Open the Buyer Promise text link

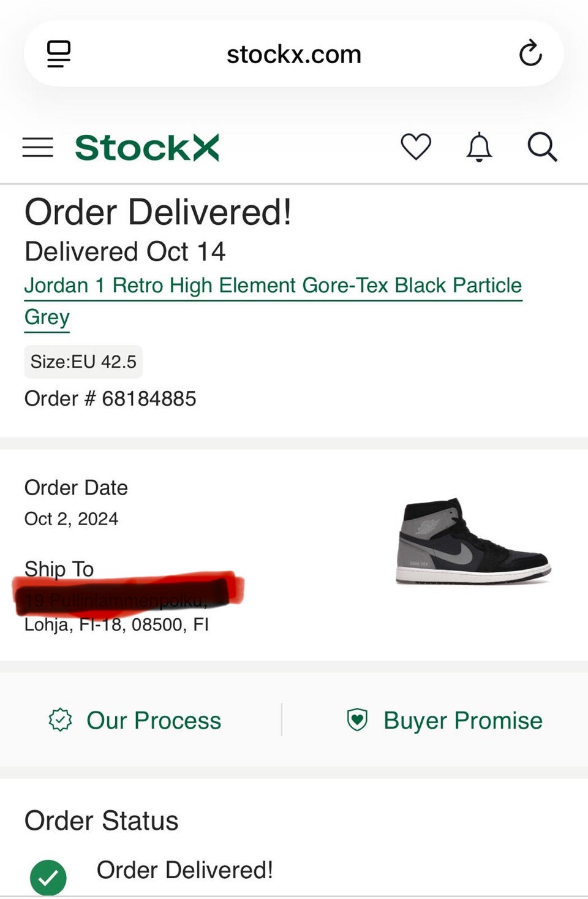point(462,721)
